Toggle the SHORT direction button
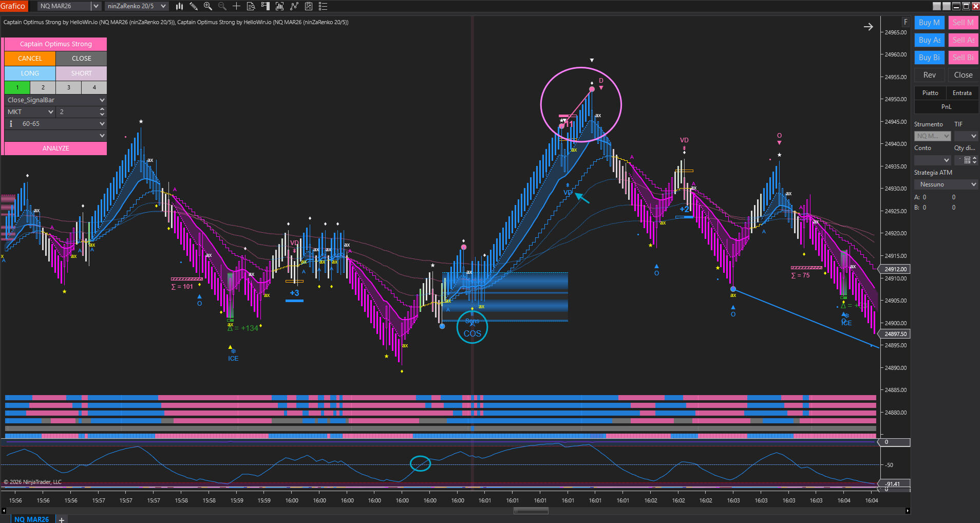The image size is (980, 523). 81,73
